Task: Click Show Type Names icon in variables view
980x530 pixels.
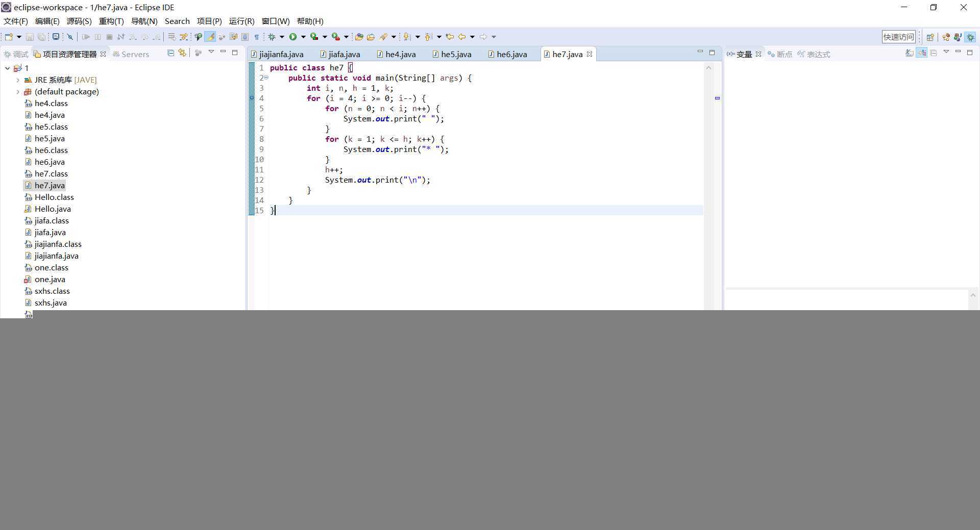Action: [x=910, y=53]
